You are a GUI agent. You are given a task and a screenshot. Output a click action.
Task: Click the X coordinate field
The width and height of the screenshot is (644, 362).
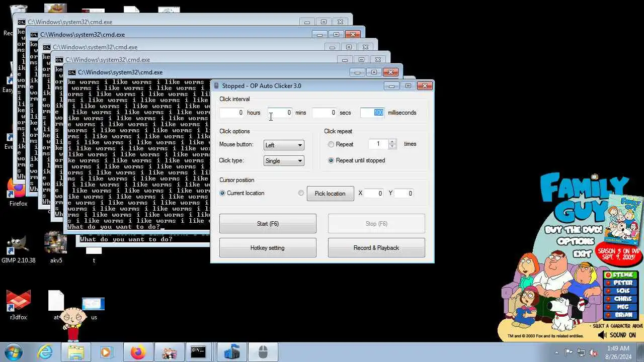[373, 194]
